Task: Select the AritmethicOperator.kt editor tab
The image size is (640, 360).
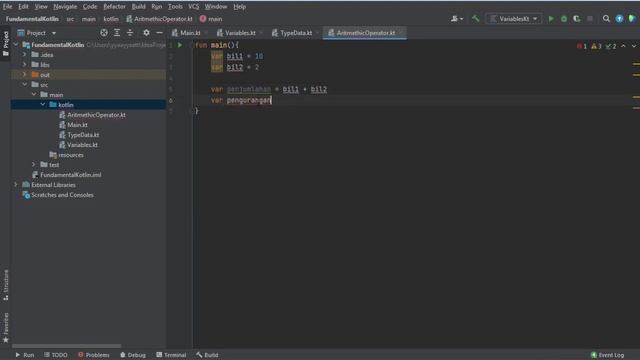Action: point(365,33)
